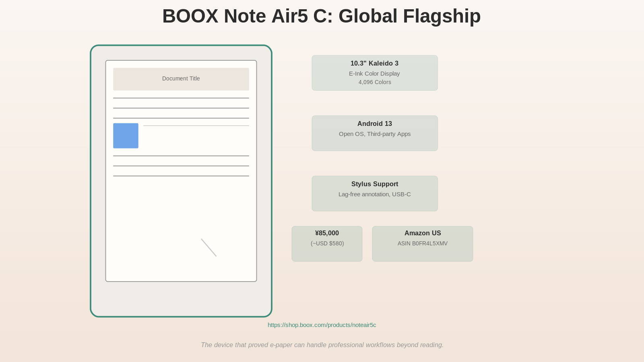Click the text "E-Ink Color Display"

(374, 74)
